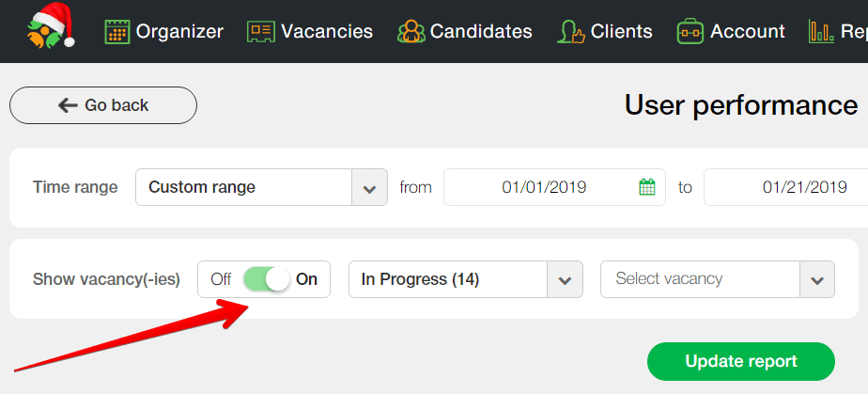This screenshot has height=394, width=868.
Task: Click the Vacancies card icon
Action: 260,32
